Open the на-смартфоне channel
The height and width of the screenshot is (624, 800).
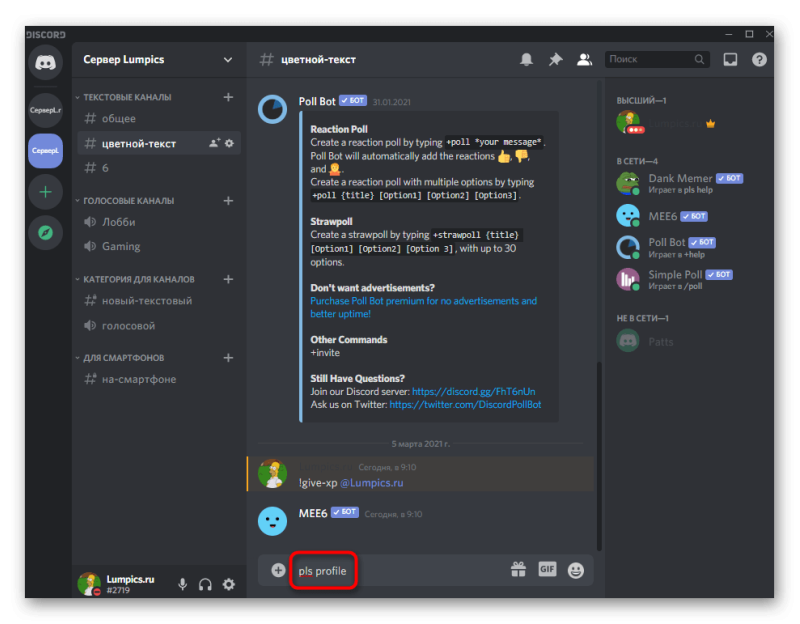(159, 379)
